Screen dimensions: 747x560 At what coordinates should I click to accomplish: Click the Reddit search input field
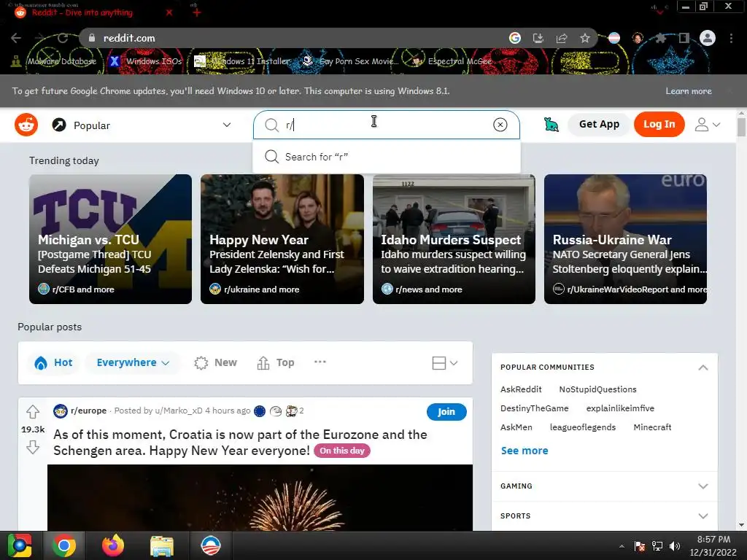coord(387,125)
